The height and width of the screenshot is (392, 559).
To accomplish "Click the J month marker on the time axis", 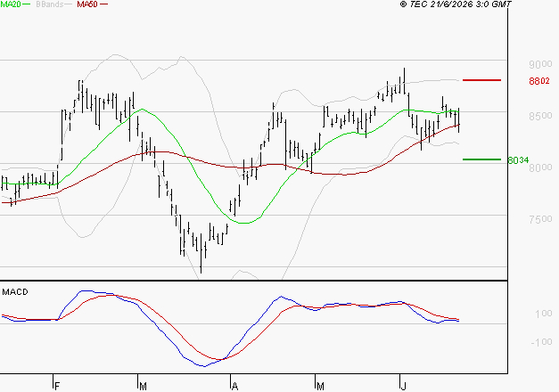I will click(x=403, y=387).
